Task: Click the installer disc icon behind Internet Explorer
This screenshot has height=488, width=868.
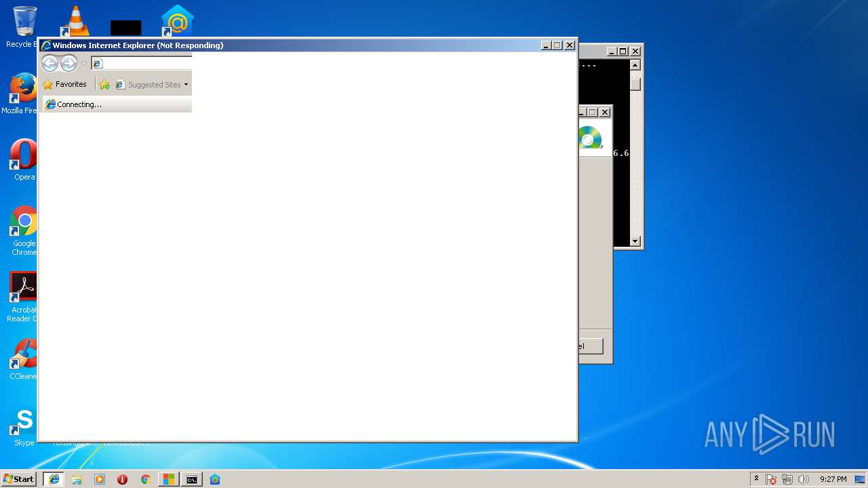Action: (589, 138)
